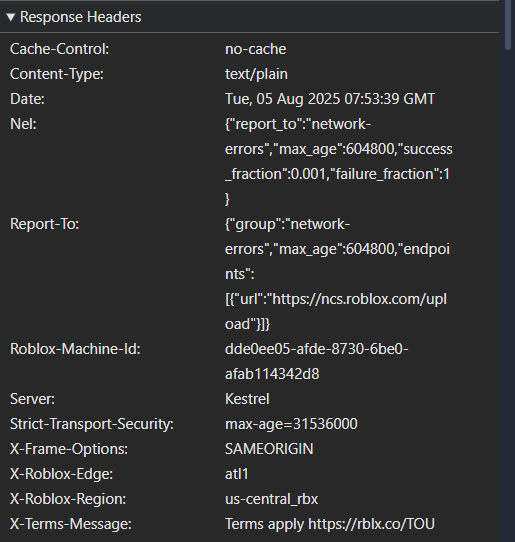Click the Nel header name
515x542 pixels.
[x=23, y=124]
